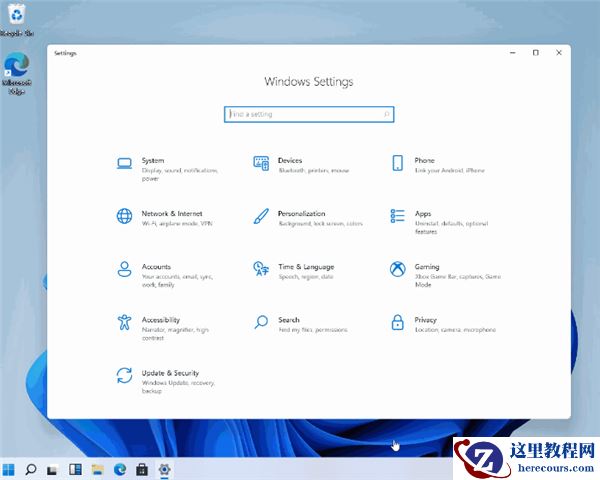Go to Network & Internet heading
The width and height of the screenshot is (600, 480).
click(172, 214)
